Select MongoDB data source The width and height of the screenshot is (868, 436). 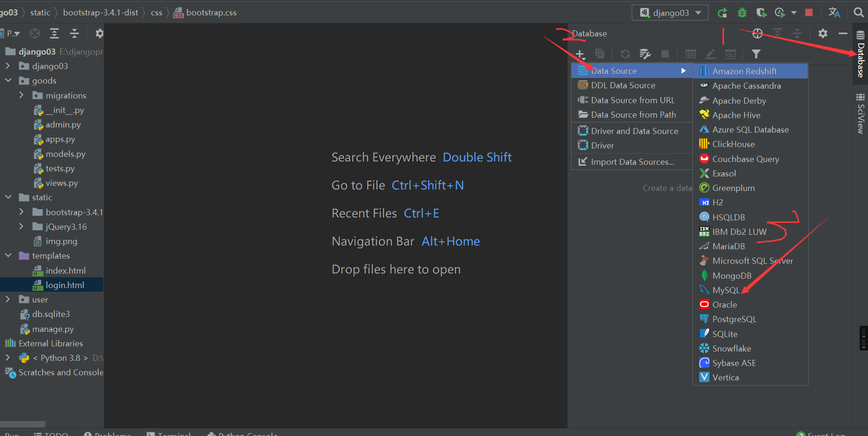750,275
